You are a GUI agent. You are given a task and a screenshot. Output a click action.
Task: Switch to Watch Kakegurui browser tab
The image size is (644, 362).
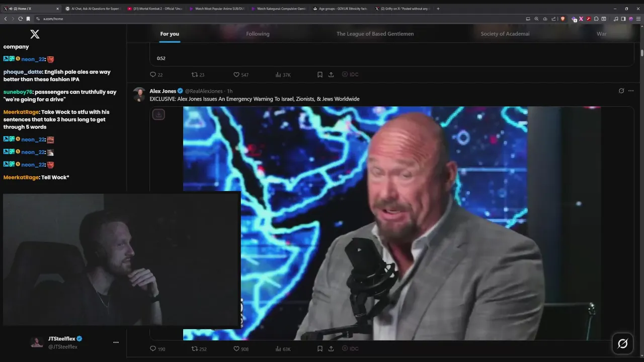pos(278,9)
